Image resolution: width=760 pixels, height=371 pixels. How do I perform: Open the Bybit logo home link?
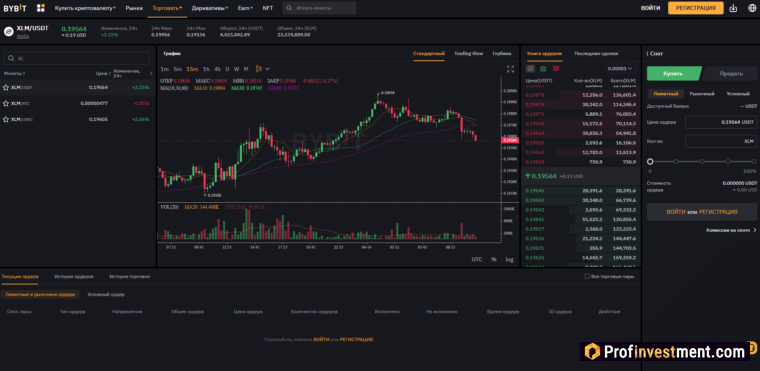[x=15, y=8]
